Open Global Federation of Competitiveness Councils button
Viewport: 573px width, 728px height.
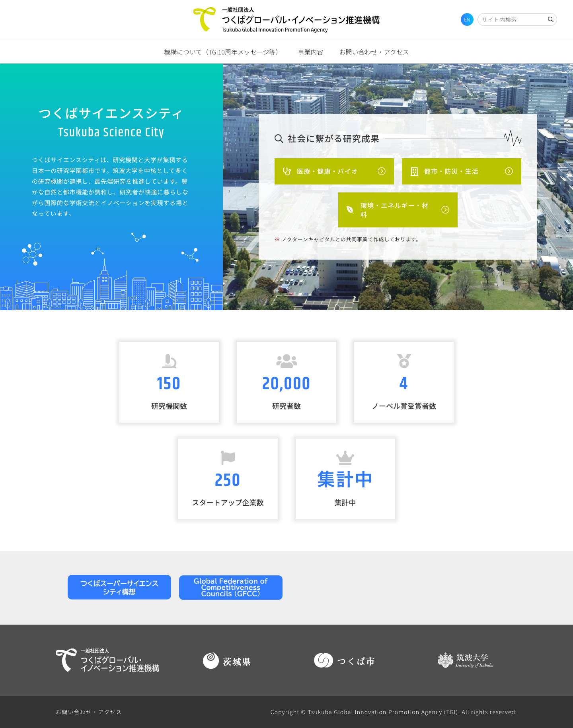point(231,587)
